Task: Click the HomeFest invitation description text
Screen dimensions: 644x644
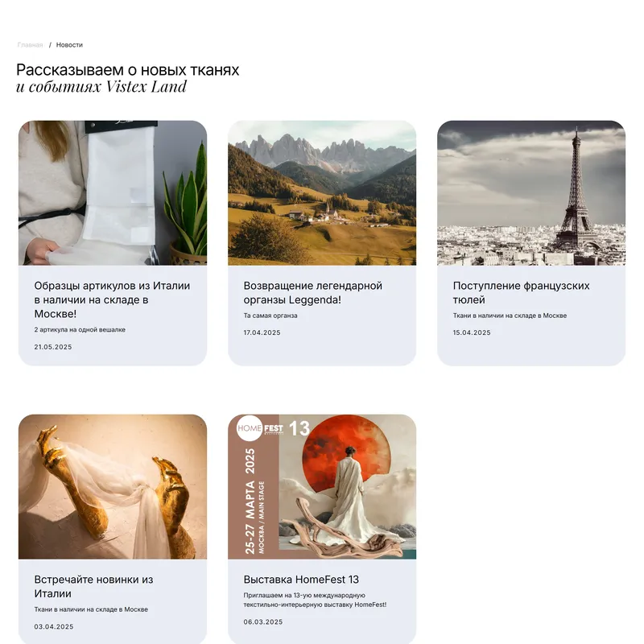Action: (x=315, y=600)
